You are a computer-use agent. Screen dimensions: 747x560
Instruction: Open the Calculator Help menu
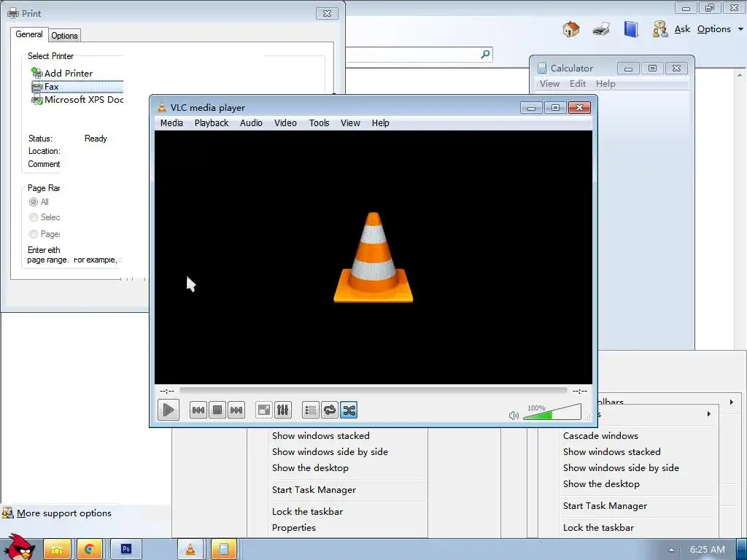coord(605,84)
